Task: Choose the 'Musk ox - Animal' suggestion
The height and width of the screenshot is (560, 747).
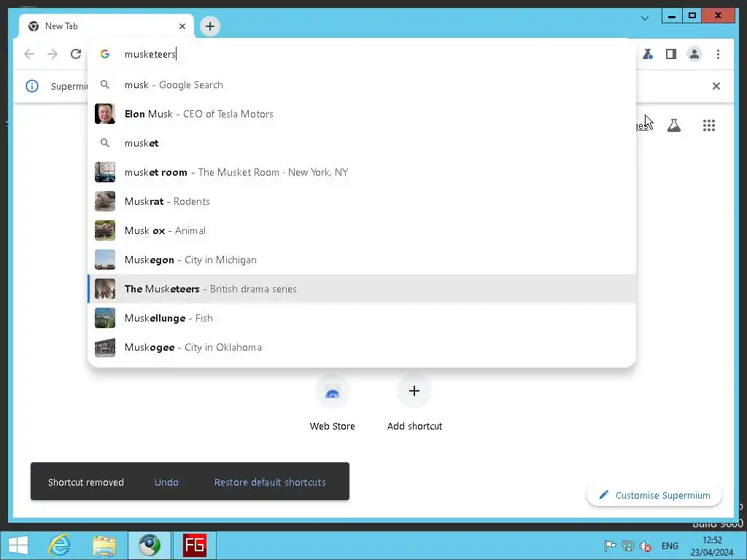Action: tap(362, 230)
